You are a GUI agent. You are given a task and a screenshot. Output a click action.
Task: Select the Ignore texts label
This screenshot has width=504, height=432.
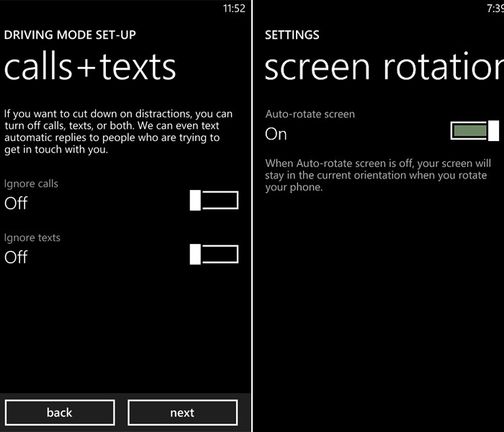(32, 238)
